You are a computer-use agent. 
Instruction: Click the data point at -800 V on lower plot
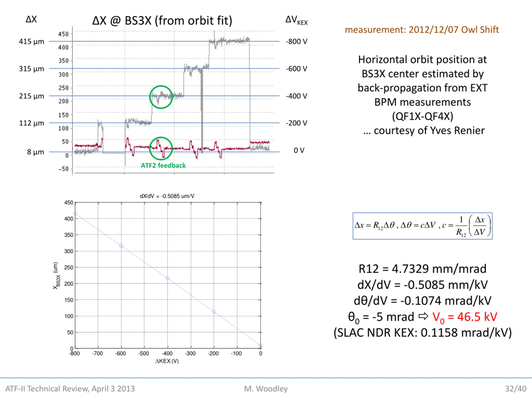[75, 213]
